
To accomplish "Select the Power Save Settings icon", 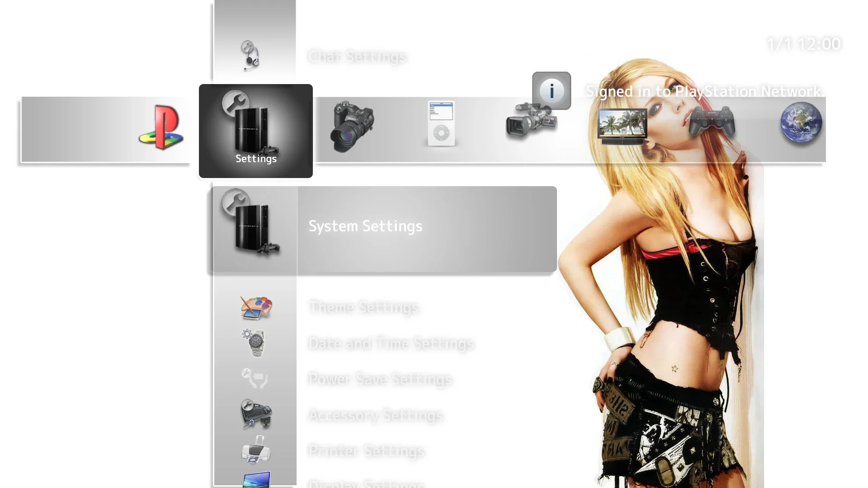I will coord(255,379).
